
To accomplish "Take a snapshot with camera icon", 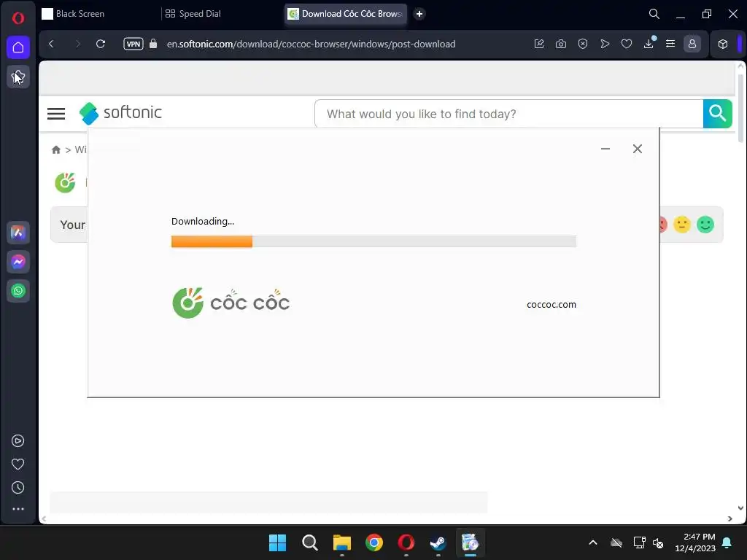I will [x=561, y=44].
